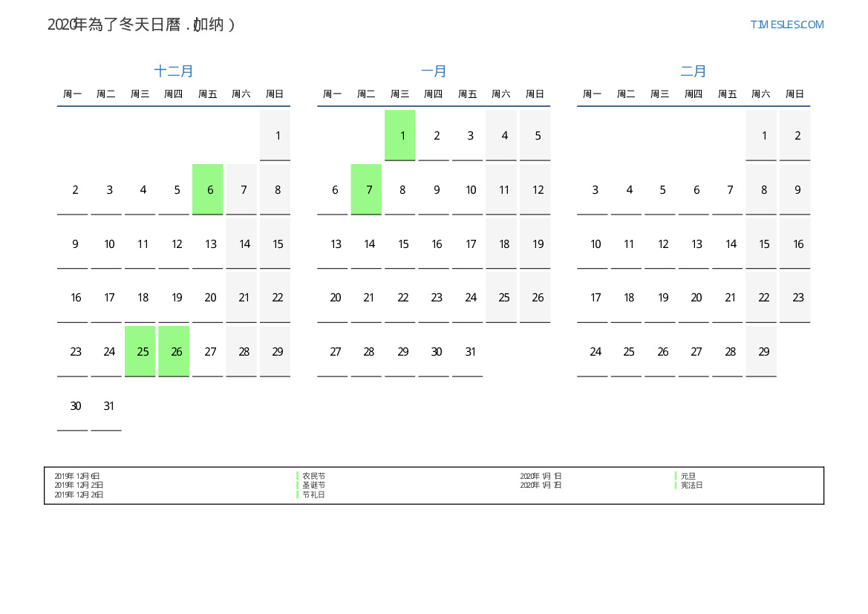Select December 31 in 十二月

106,406
